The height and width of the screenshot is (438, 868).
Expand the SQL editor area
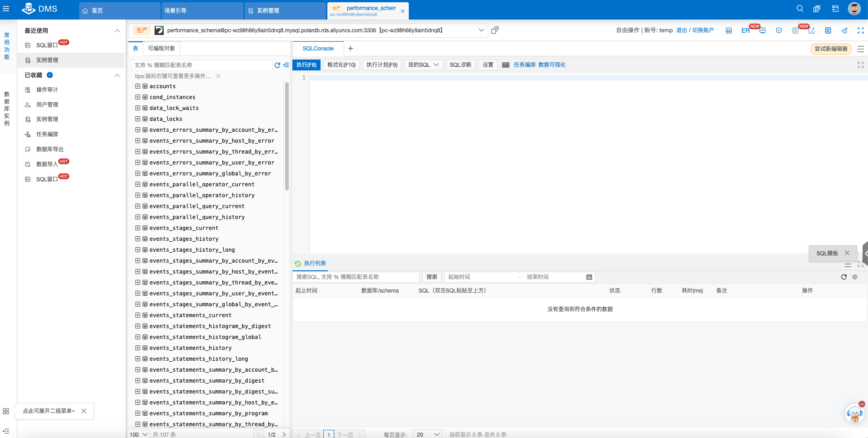pyautogui.click(x=860, y=65)
